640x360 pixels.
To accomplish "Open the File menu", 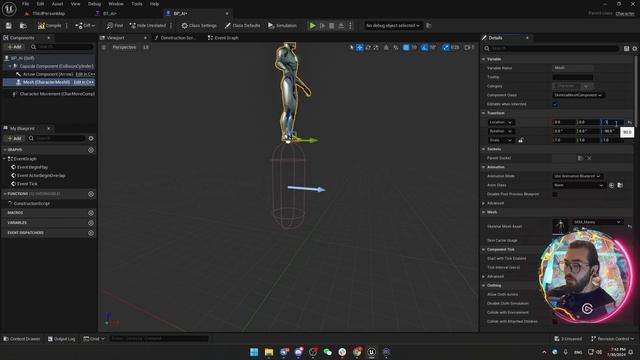I will 25,4.
